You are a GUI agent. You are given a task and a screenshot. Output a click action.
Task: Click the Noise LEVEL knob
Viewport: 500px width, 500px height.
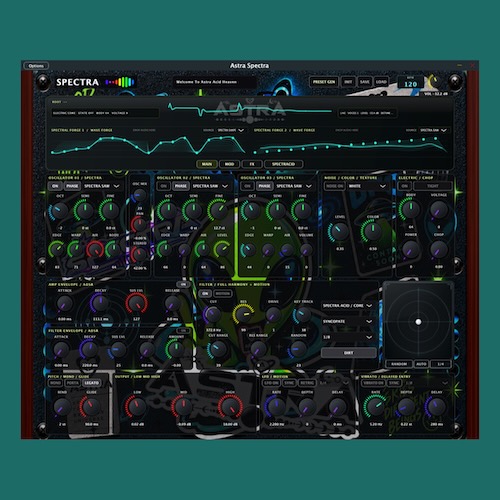coord(339,232)
